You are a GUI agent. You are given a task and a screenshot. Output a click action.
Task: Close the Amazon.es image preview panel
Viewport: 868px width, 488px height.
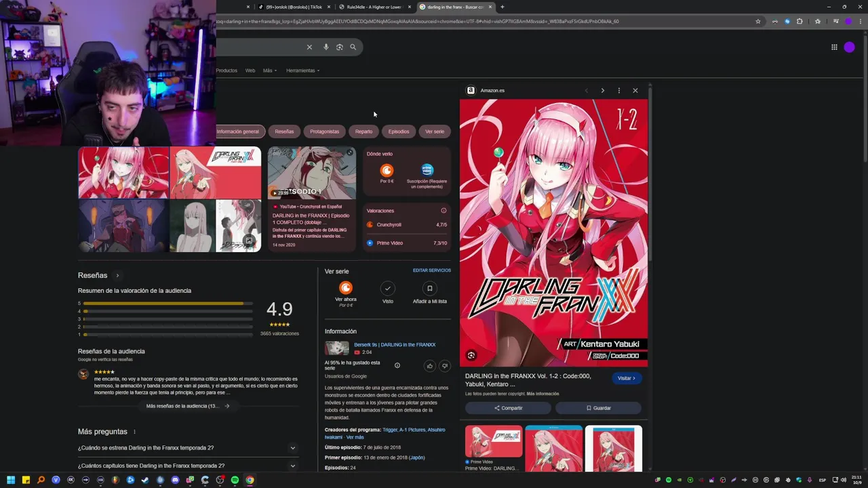pyautogui.click(x=635, y=90)
